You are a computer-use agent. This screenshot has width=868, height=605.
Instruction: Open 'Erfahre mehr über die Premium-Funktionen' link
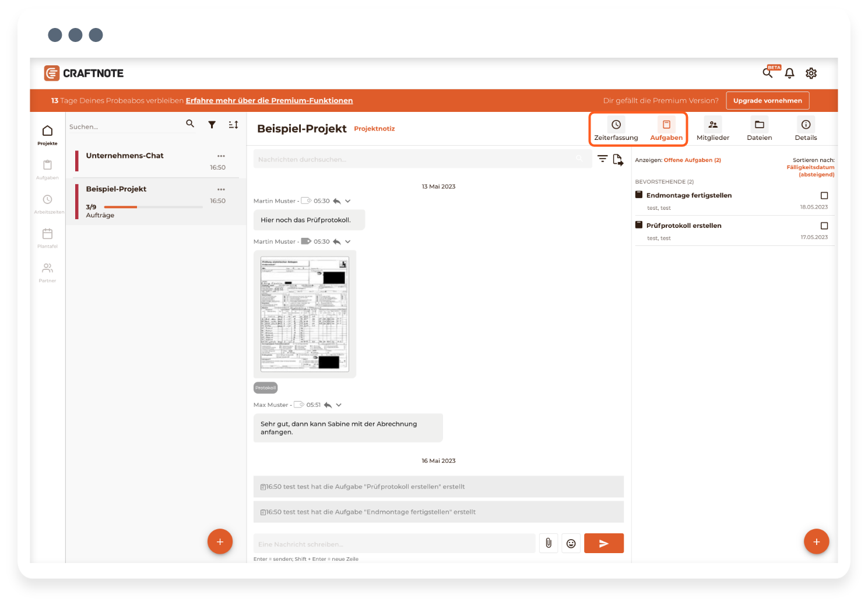(x=269, y=101)
